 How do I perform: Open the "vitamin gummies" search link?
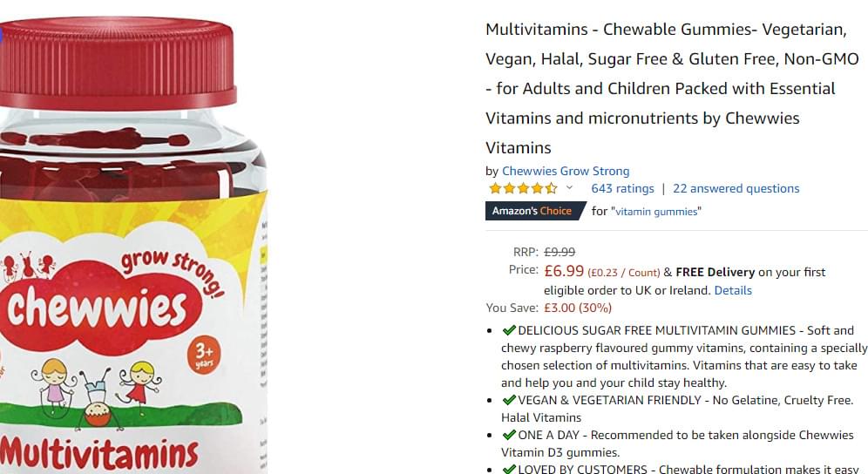pyautogui.click(x=656, y=212)
